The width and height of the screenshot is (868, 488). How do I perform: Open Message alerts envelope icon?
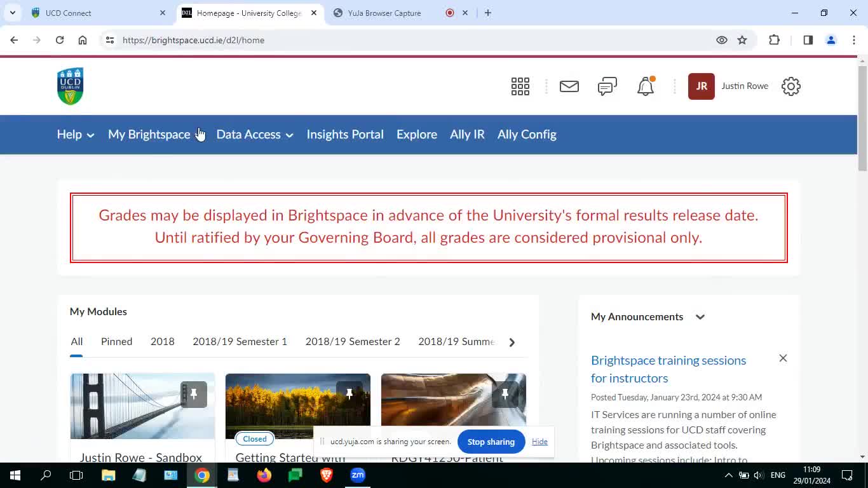[x=569, y=86]
